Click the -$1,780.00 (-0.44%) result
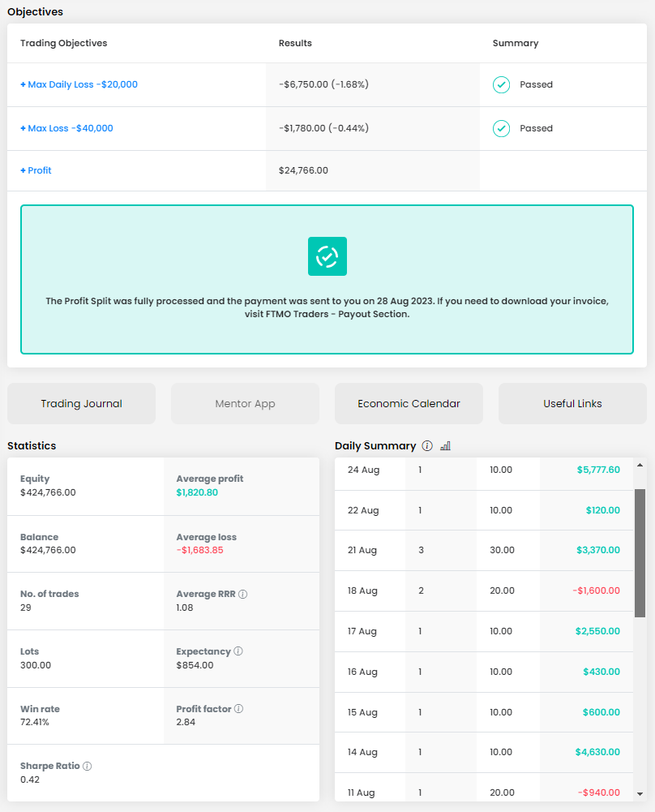Viewport: 655px width, 812px height. [324, 128]
